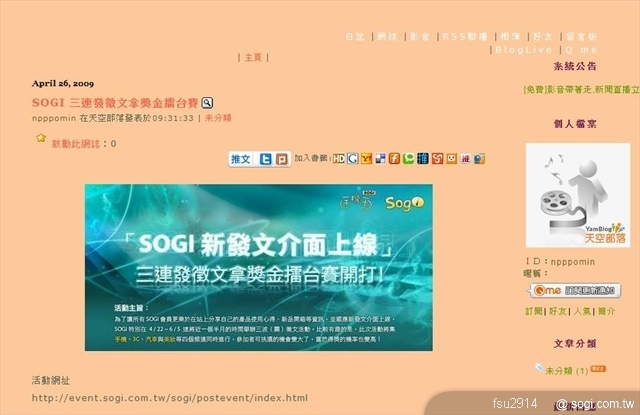The image size is (640, 415).
Task: Share the post via the Twitter icon
Action: (266, 159)
